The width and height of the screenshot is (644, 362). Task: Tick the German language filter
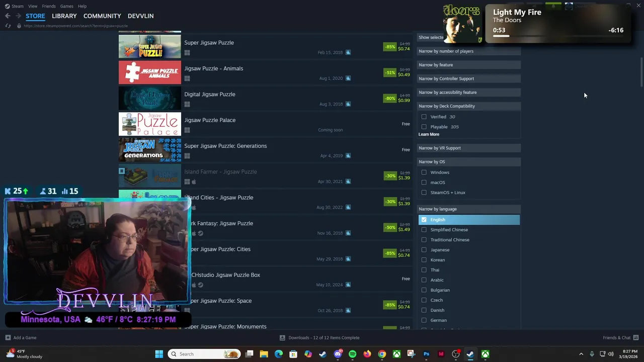[424, 320]
